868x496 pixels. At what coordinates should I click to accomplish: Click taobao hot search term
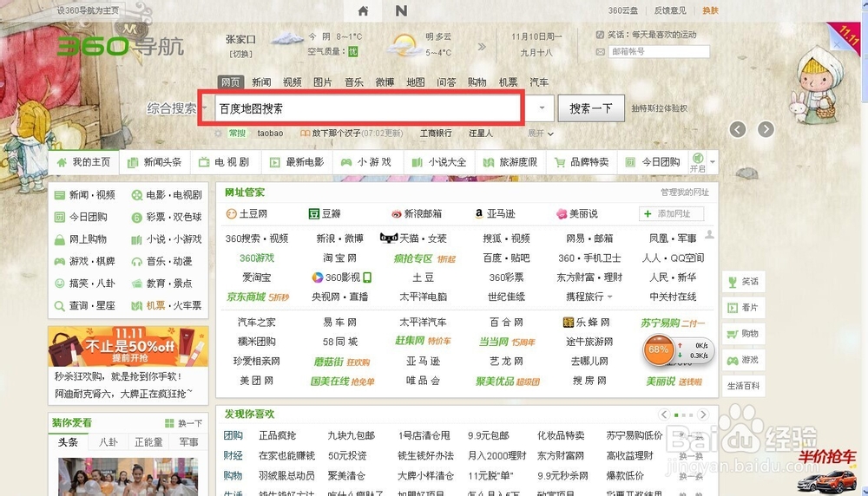click(x=270, y=134)
